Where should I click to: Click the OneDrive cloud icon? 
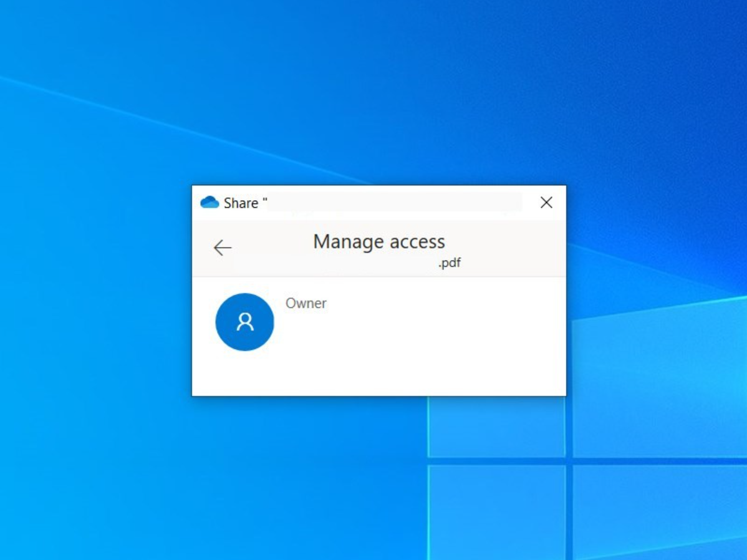pos(210,203)
